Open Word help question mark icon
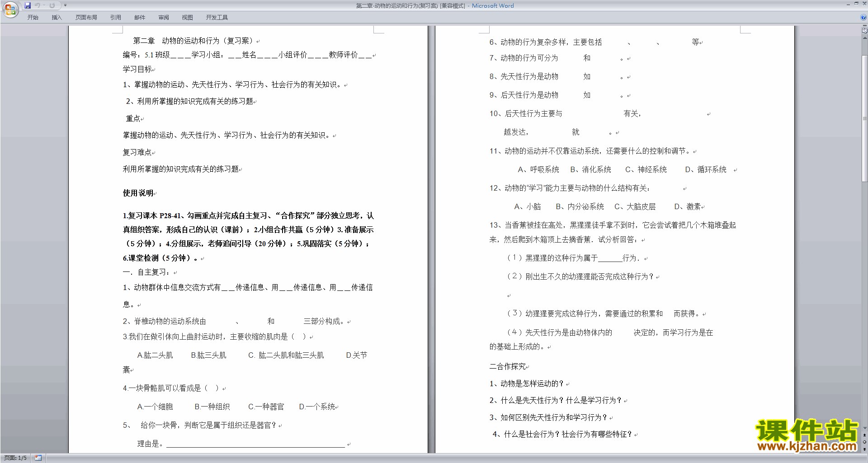 pos(863,17)
